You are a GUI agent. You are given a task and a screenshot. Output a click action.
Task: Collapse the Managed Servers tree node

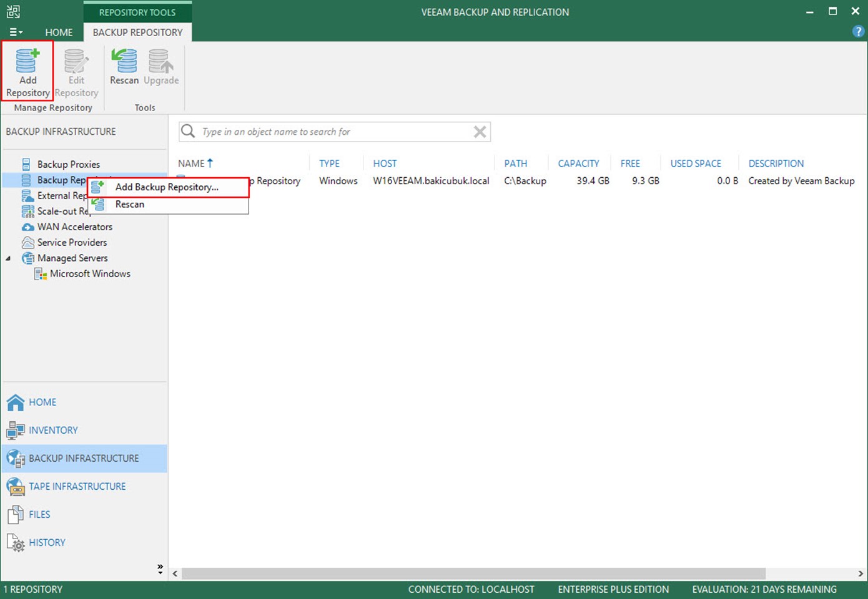[8, 258]
